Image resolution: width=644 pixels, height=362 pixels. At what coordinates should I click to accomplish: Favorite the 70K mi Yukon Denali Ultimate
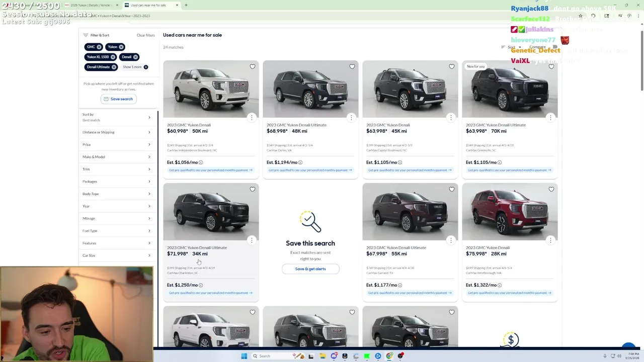pyautogui.click(x=551, y=66)
